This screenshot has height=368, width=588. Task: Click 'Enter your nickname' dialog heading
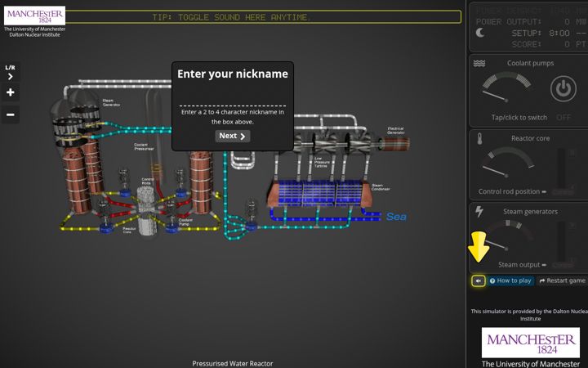tap(233, 74)
